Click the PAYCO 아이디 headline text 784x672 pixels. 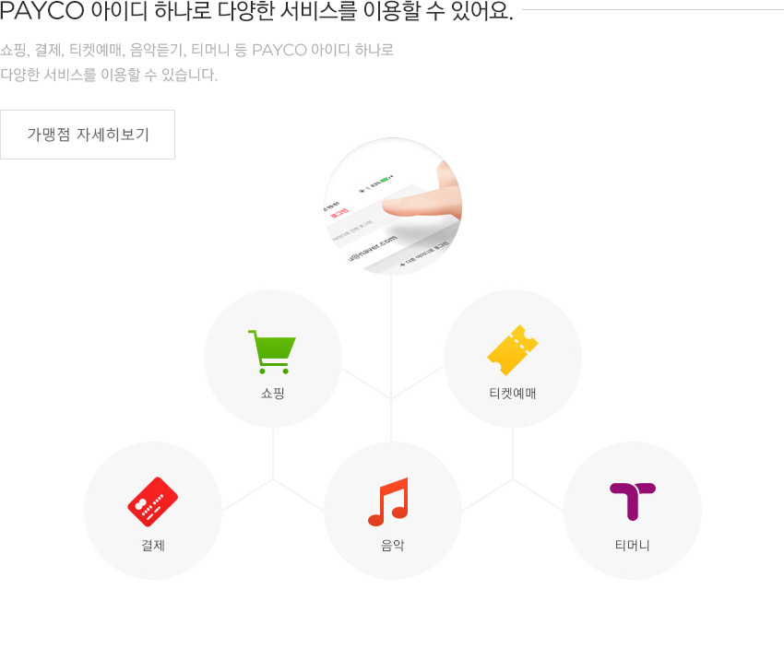pos(256,11)
